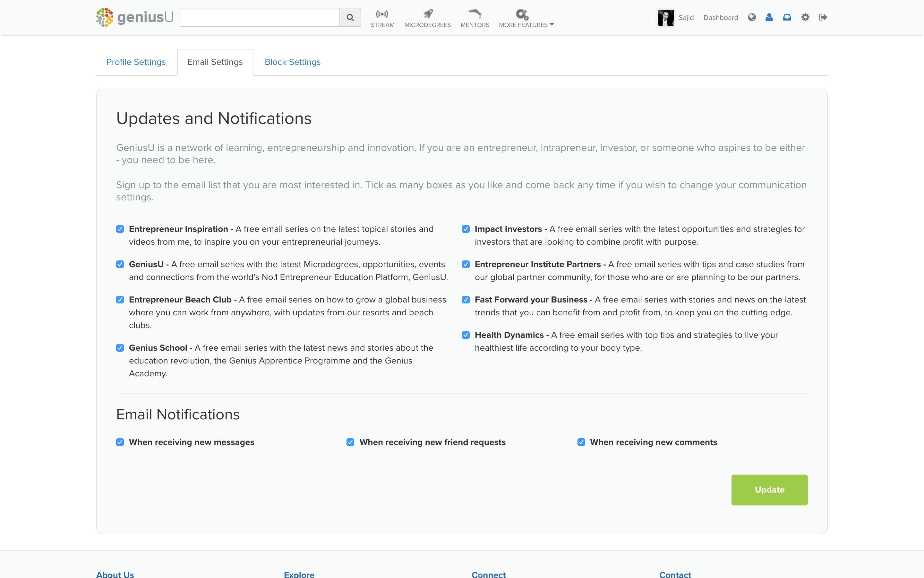Toggle the GeniusU email series checkbox
The width and height of the screenshot is (924, 578).
click(120, 264)
